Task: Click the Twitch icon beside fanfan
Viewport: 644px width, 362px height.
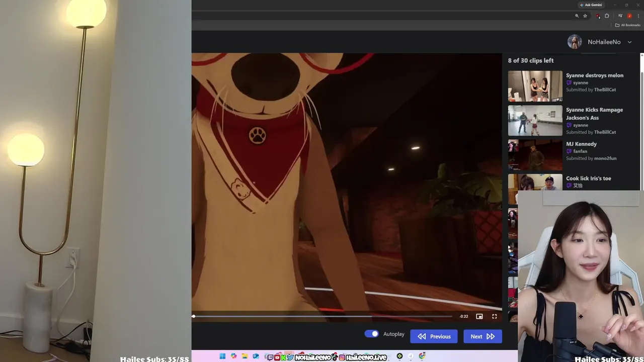Action: coord(569,151)
